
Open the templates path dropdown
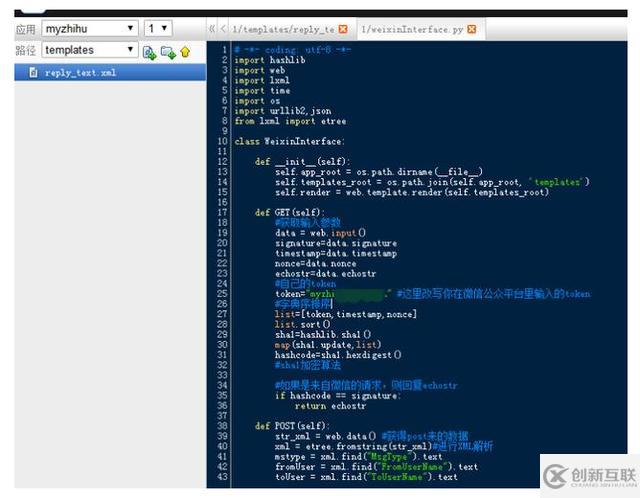[x=90, y=50]
